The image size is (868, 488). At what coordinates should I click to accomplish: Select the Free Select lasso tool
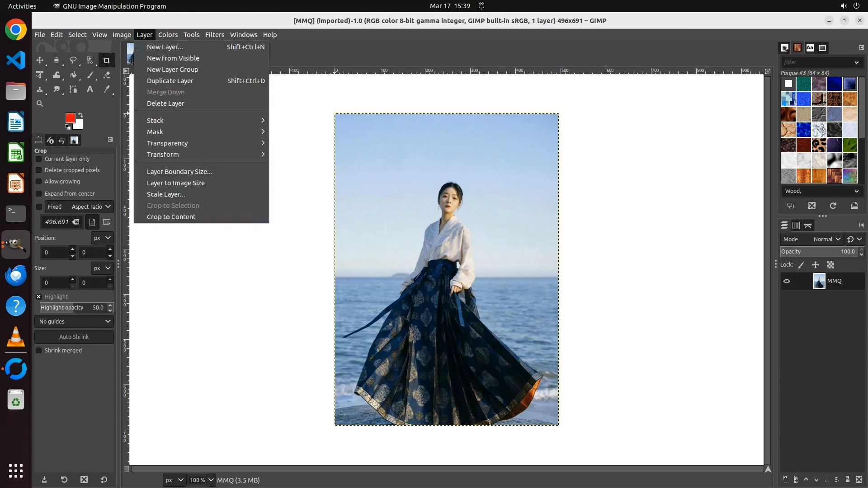[73, 60]
